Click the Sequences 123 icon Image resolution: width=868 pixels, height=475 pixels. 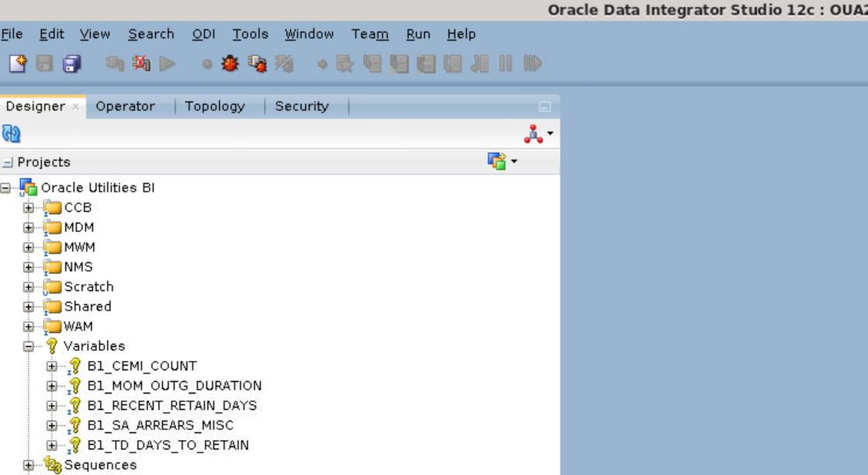[53, 465]
